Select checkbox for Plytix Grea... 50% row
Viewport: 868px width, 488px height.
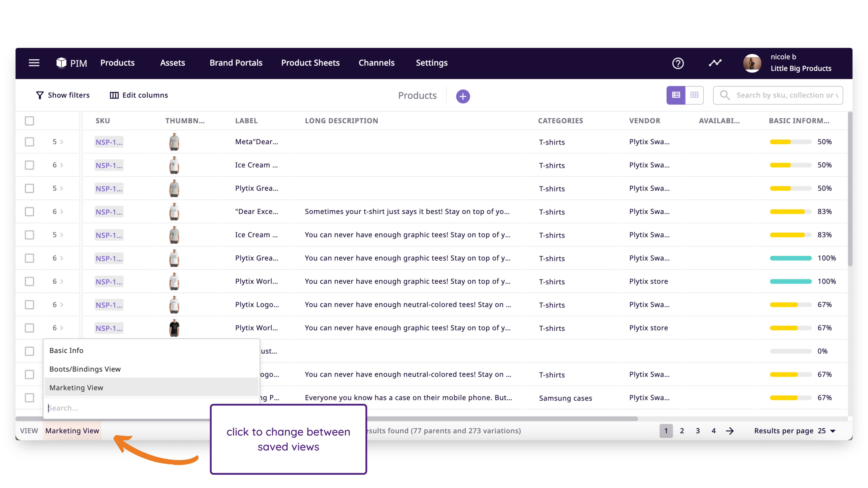(x=29, y=188)
